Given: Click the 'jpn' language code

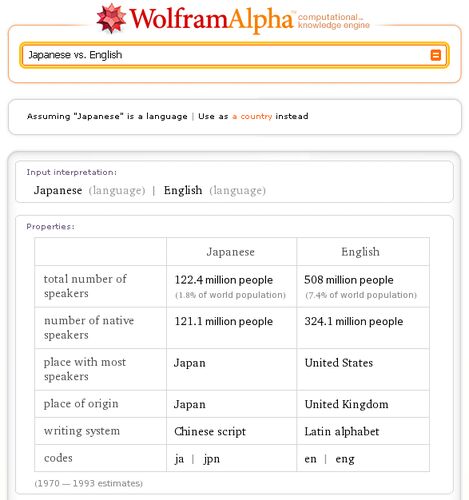Looking at the screenshot, I should 212,459.
